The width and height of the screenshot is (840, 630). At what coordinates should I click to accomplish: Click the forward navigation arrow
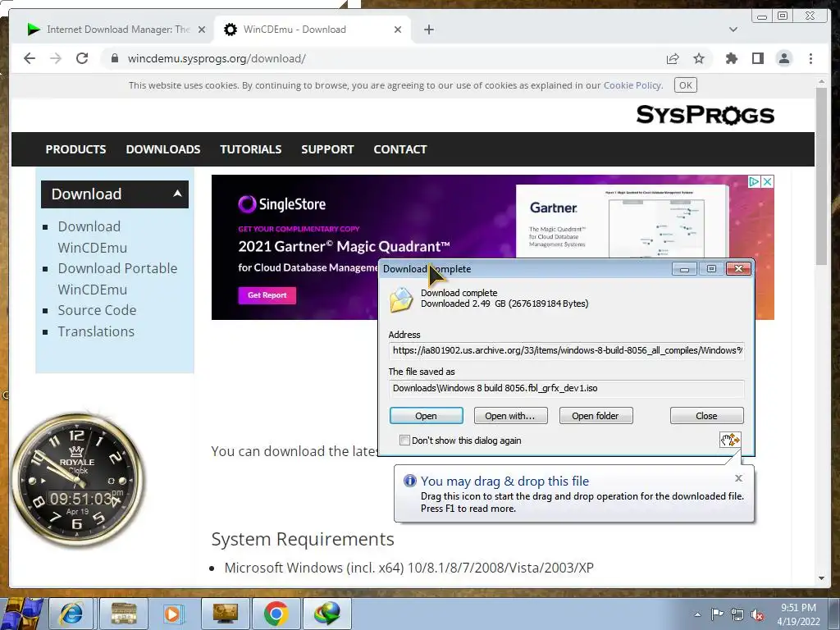[x=56, y=58]
